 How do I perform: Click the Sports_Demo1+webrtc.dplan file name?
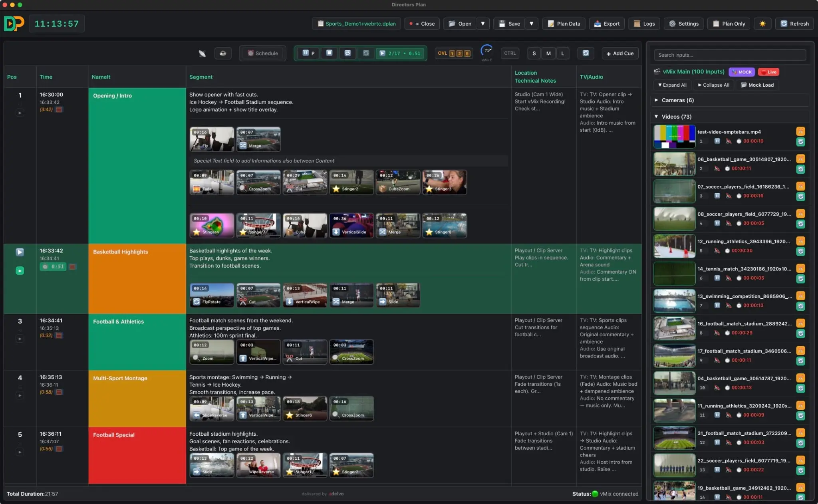click(x=356, y=24)
